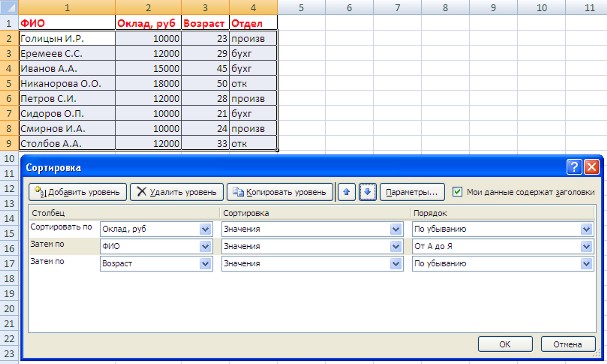This screenshot has height=364, width=607.
Task: Click age cell 21
Action: pos(205,113)
